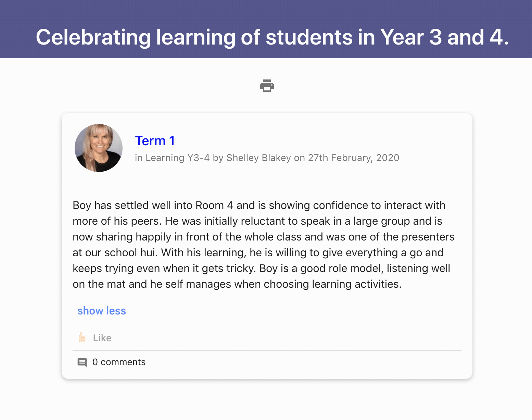Screen dimensions: 532x420
Task: Click the phrase 'Room 4' in post
Action: coord(214,205)
